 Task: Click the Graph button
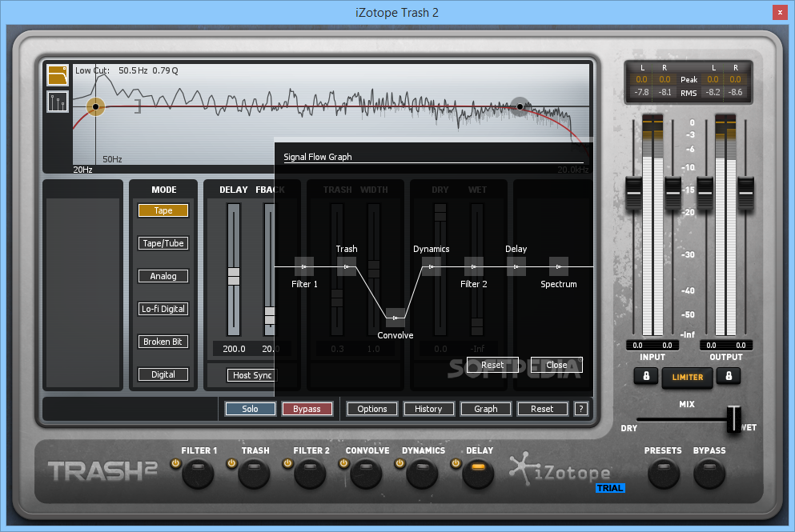click(x=486, y=409)
